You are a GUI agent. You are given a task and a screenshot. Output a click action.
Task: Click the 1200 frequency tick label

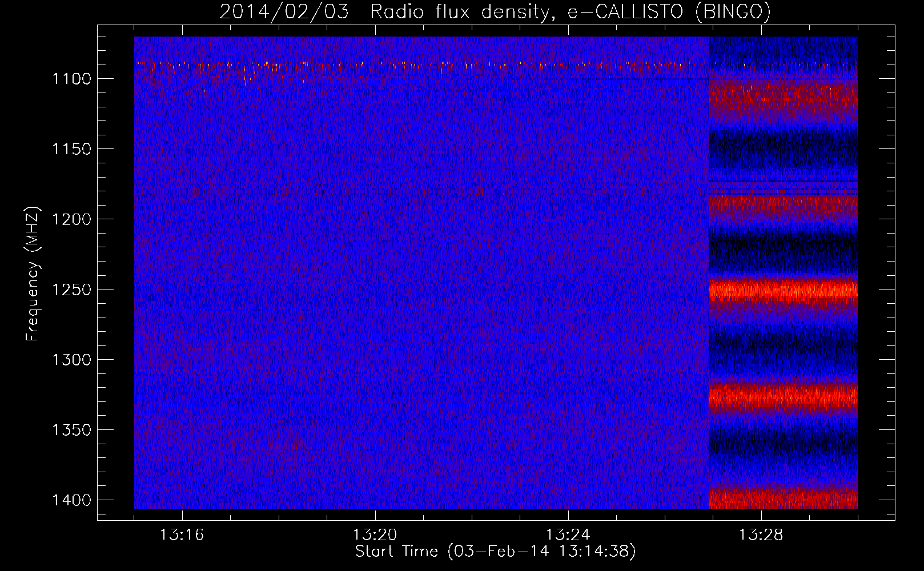(71, 219)
